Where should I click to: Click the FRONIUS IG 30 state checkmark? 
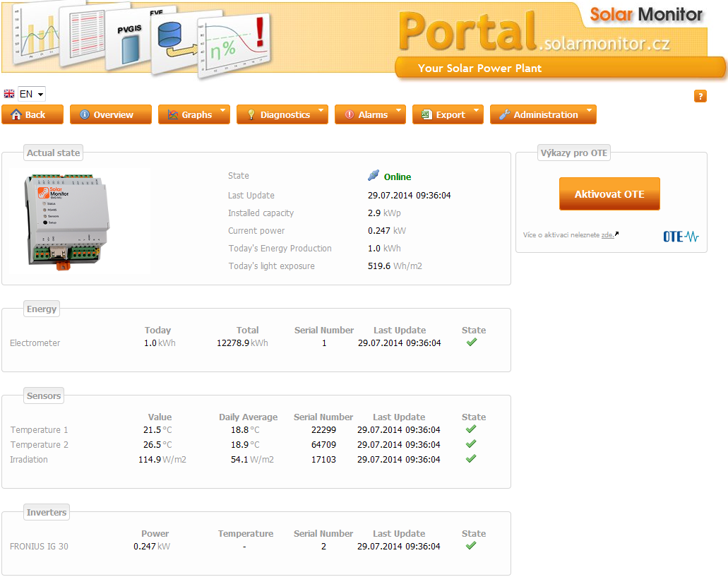tap(471, 545)
